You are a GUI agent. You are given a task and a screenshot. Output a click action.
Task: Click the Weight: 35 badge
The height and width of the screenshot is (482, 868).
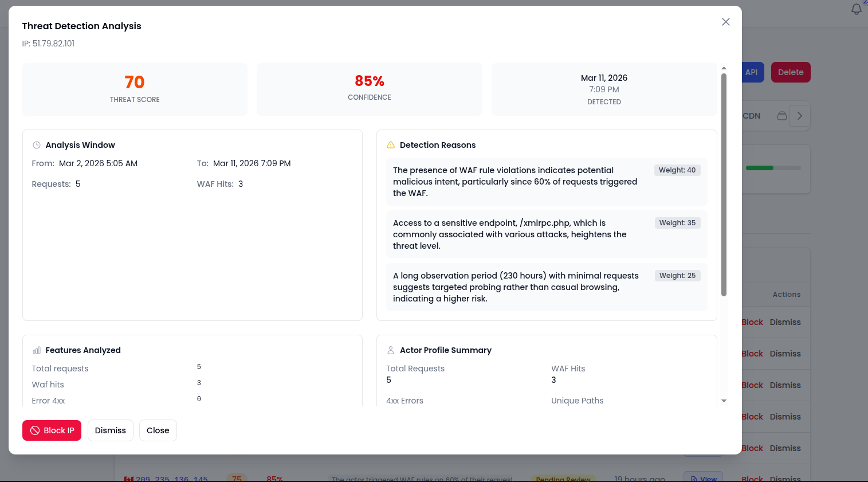677,223
